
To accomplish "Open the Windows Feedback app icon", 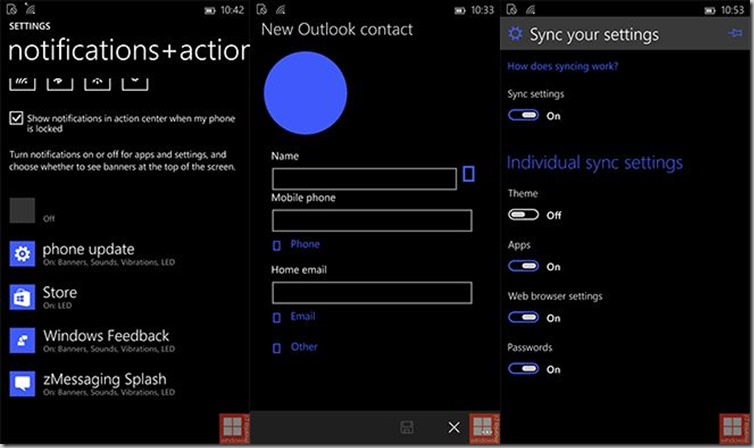I will tap(22, 340).
